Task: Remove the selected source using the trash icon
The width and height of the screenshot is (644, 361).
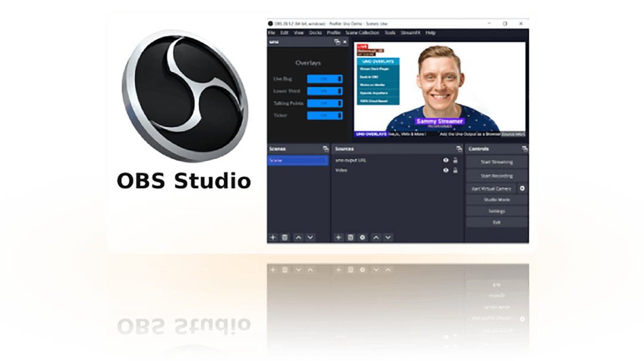Action: pos(350,237)
